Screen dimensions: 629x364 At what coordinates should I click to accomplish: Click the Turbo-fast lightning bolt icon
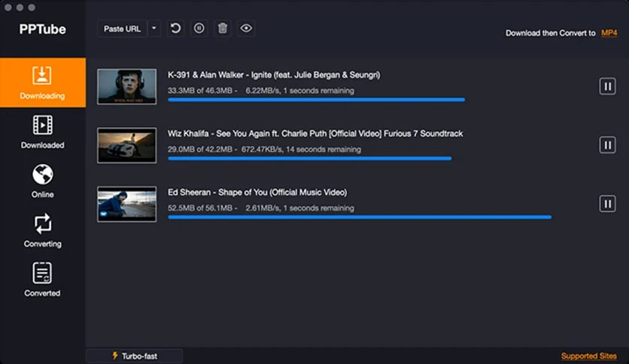[x=114, y=356]
